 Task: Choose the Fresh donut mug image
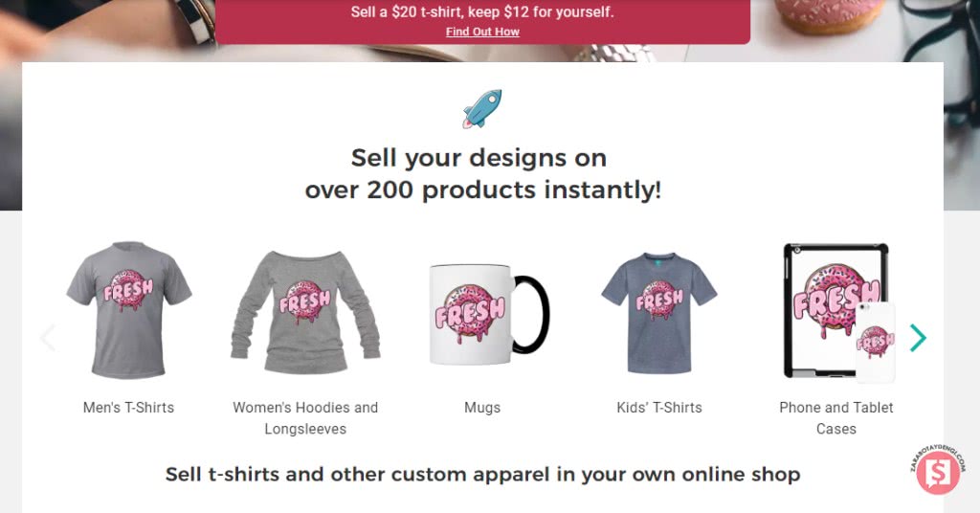(x=489, y=314)
